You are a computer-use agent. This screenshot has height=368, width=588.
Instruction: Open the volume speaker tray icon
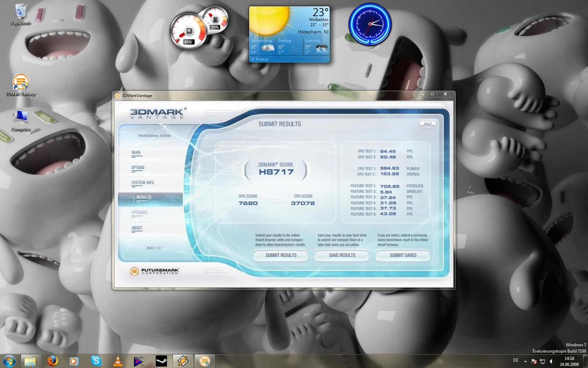551,361
